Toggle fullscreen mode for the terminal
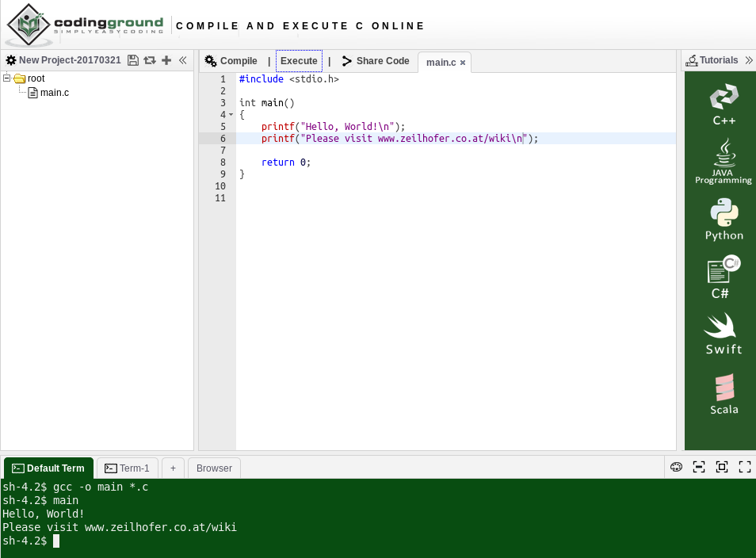Viewport: 756px width, 558px height. (745, 468)
